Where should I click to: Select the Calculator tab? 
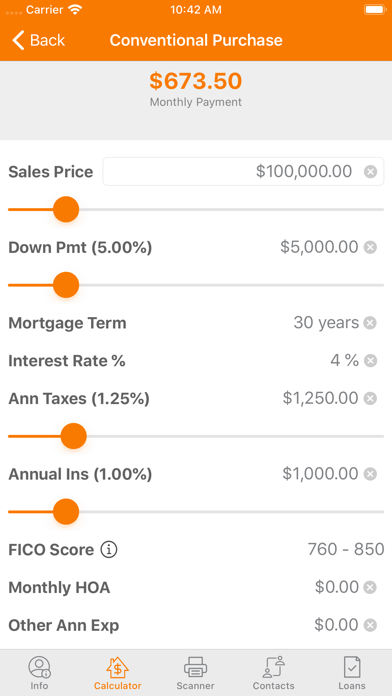tap(117, 673)
